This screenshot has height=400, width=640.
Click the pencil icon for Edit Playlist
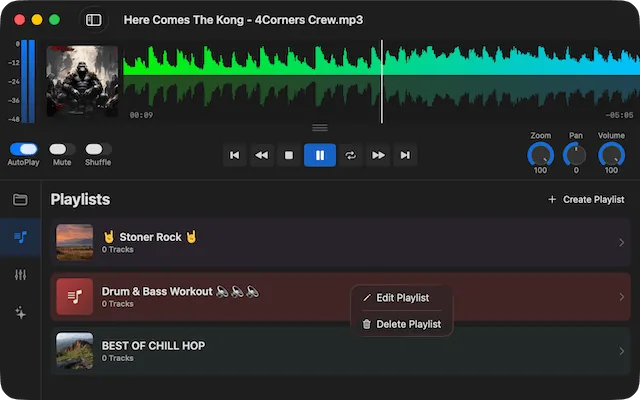click(x=367, y=298)
